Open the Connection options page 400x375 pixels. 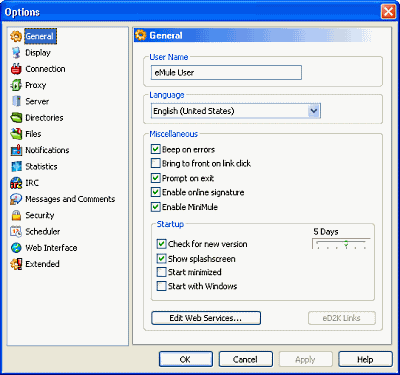[45, 69]
